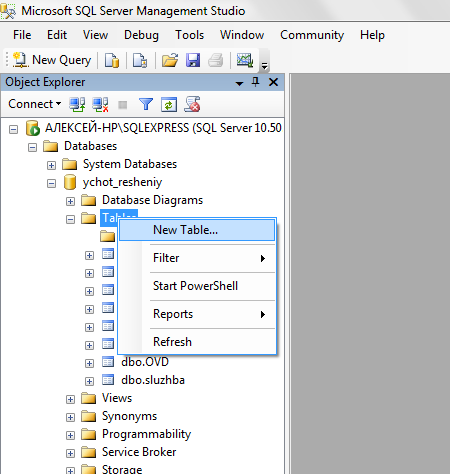Click the table icon beside dbo.sluzhba
The height and width of the screenshot is (476, 450).
coord(108,380)
